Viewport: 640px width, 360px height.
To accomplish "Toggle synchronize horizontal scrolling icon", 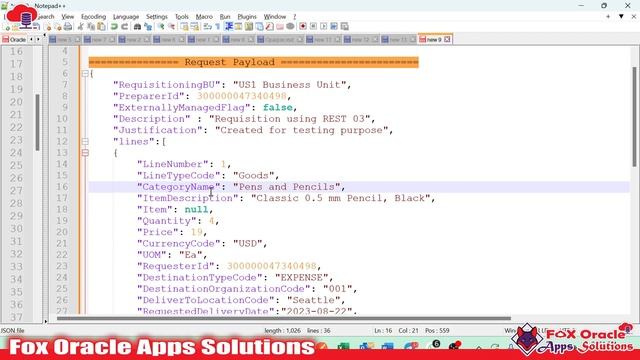I will click(x=195, y=27).
